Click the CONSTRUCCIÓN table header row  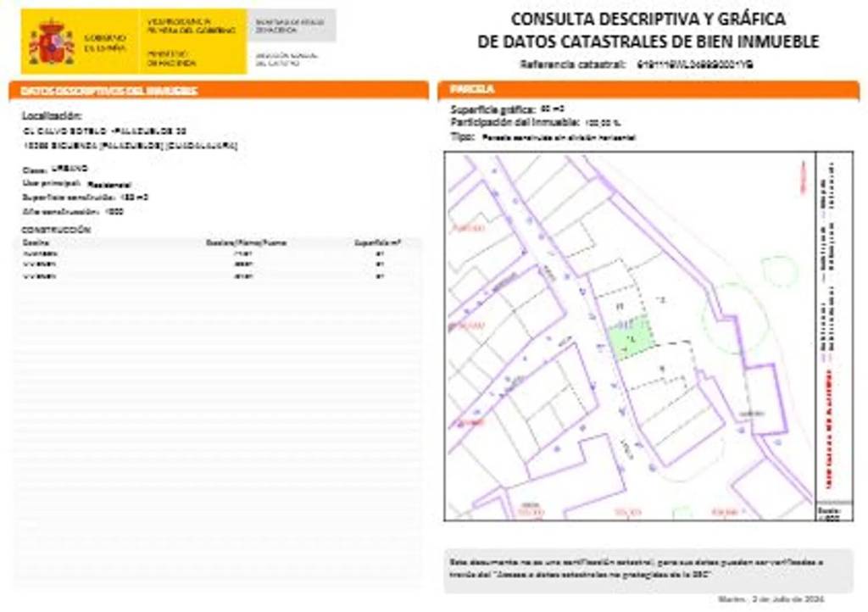212,242
